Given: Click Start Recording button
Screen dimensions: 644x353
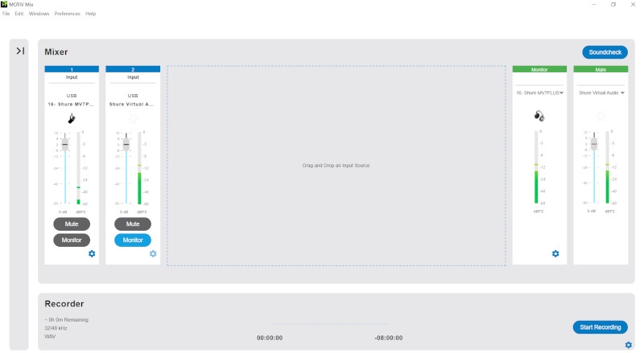Looking at the screenshot, I should click(x=600, y=327).
